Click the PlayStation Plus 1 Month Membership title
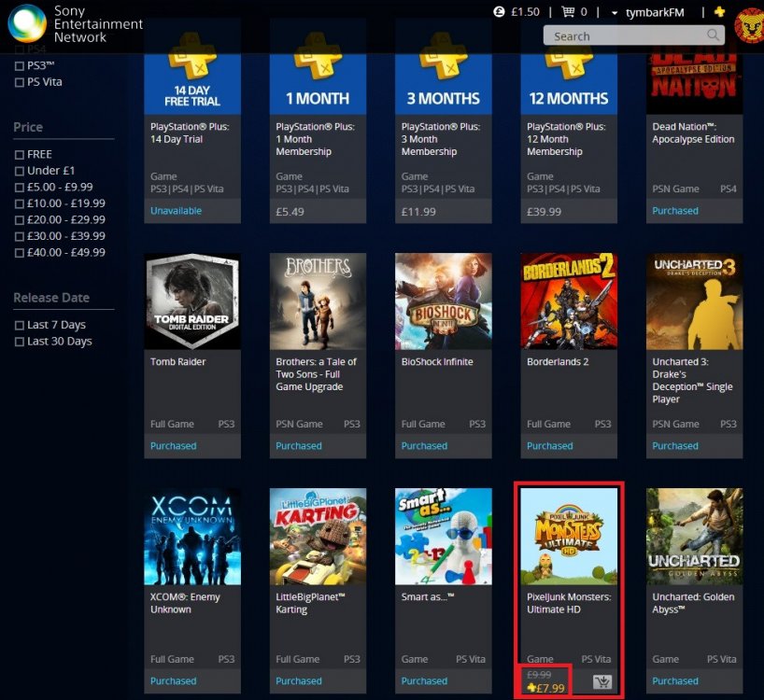Image resolution: width=764 pixels, height=700 pixels. (316, 139)
